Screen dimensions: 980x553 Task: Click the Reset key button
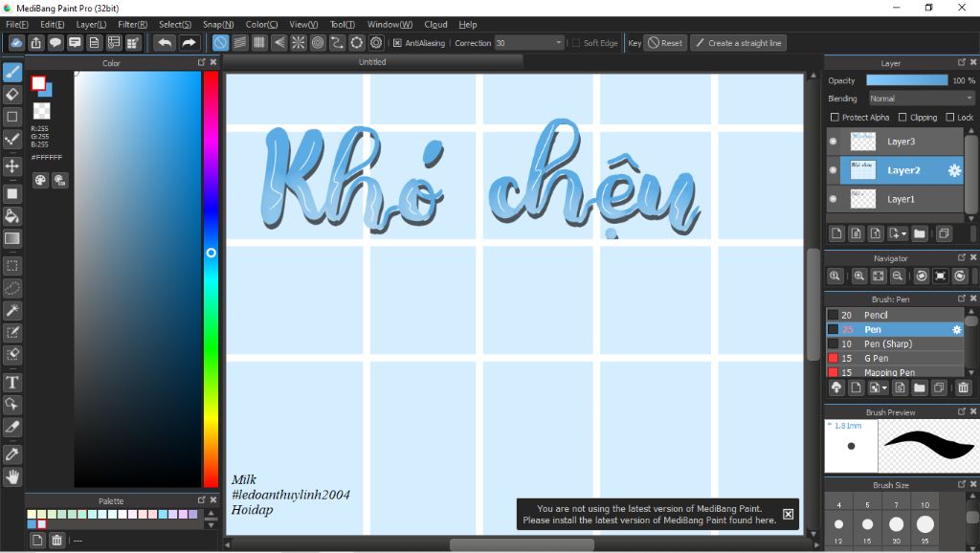[665, 43]
